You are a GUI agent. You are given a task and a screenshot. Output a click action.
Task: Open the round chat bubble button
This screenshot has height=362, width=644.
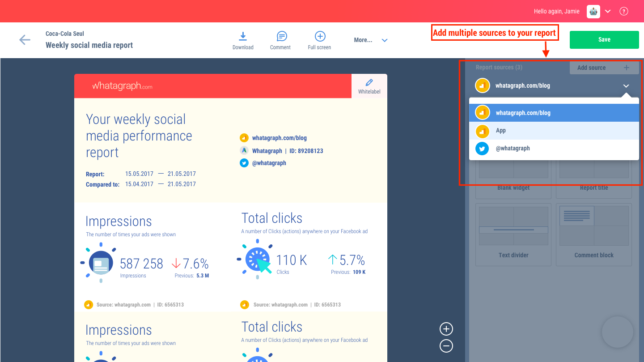click(x=618, y=332)
